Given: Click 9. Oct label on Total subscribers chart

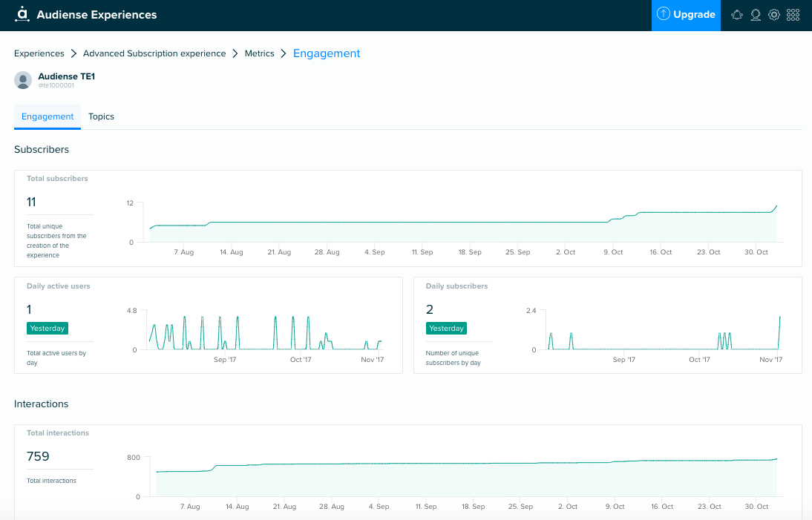Looking at the screenshot, I should coord(613,252).
